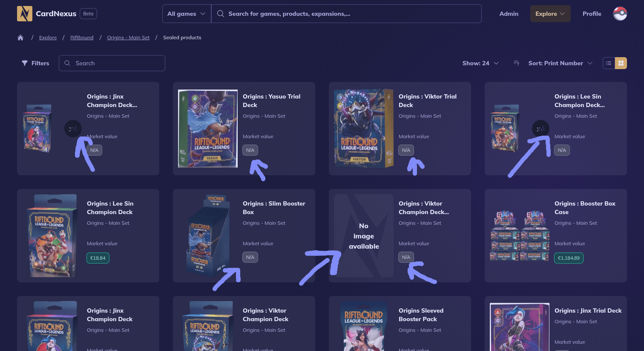The height and width of the screenshot is (351, 644).
Task: Click the CardNexus logo icon
Action: click(x=25, y=14)
